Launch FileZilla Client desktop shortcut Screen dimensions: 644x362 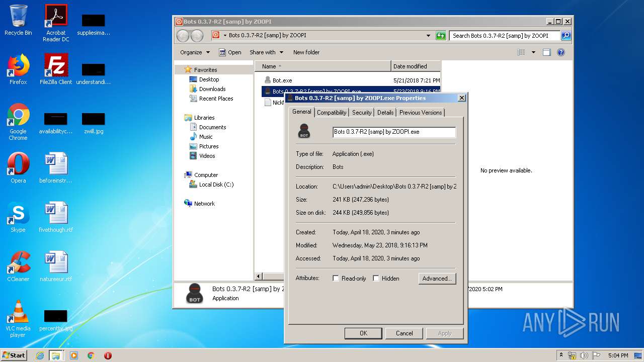[56, 69]
